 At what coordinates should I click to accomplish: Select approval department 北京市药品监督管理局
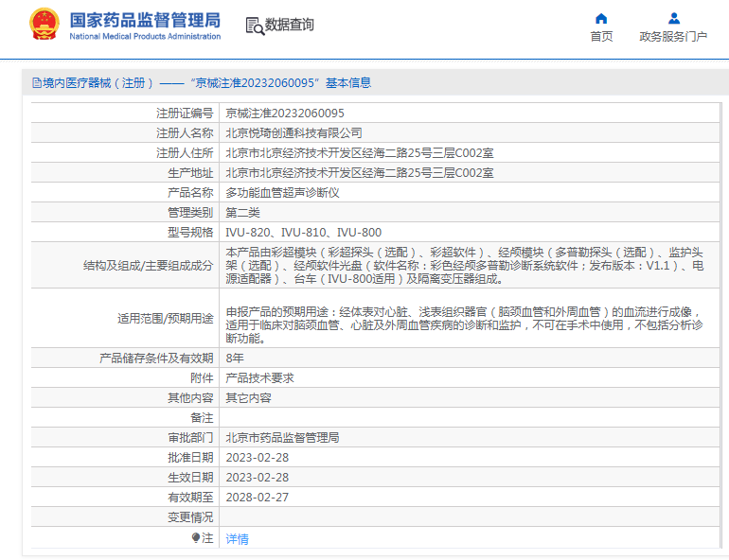[282, 437]
